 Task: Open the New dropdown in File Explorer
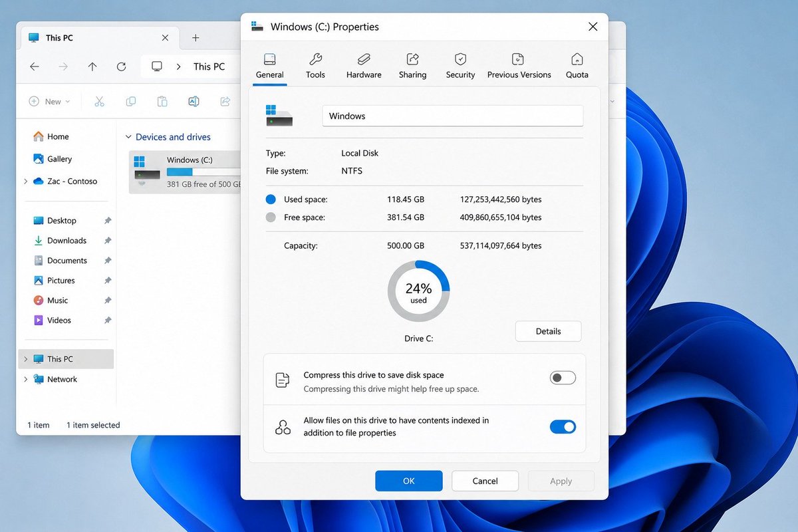49,101
